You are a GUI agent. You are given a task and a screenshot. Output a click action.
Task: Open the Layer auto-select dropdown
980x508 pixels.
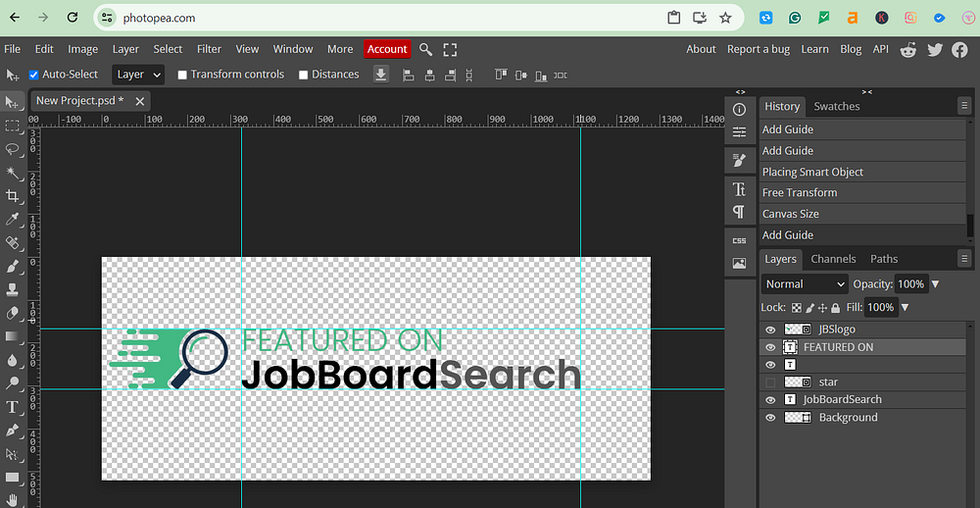coord(137,75)
